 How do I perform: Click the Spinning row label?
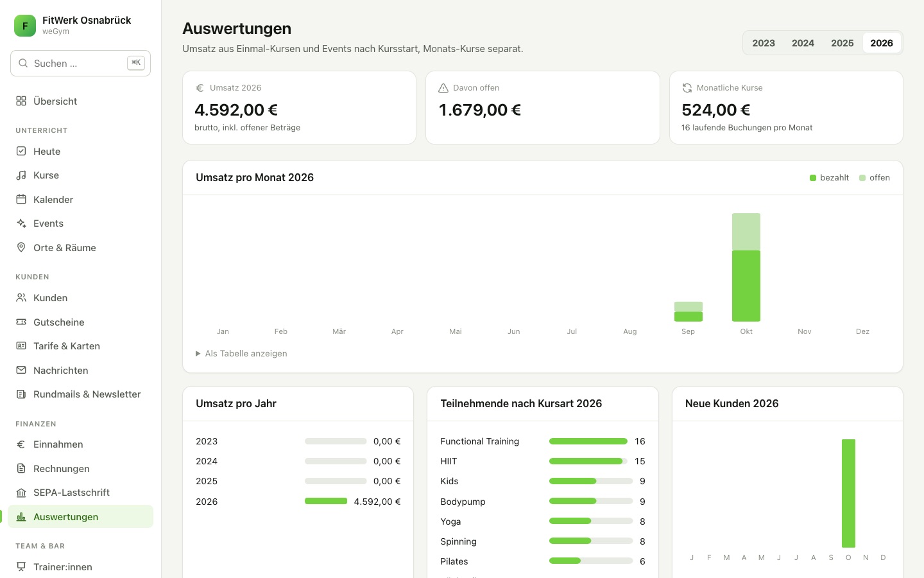458,541
